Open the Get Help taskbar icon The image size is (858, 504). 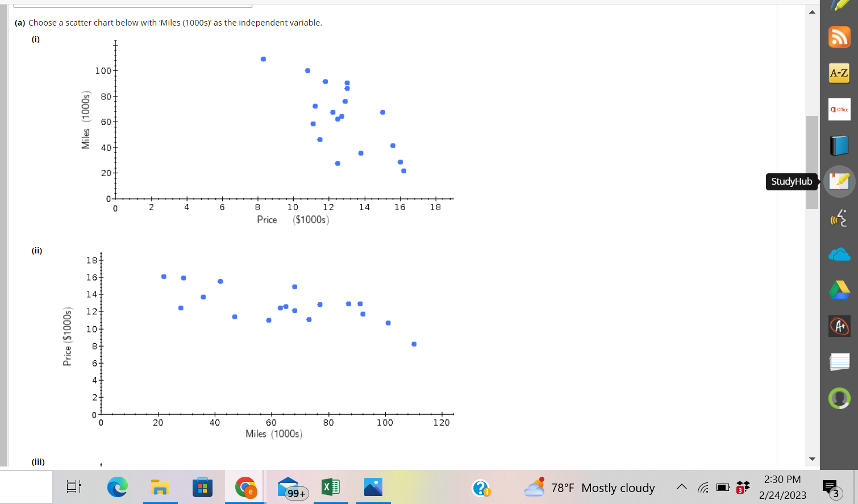click(481, 488)
